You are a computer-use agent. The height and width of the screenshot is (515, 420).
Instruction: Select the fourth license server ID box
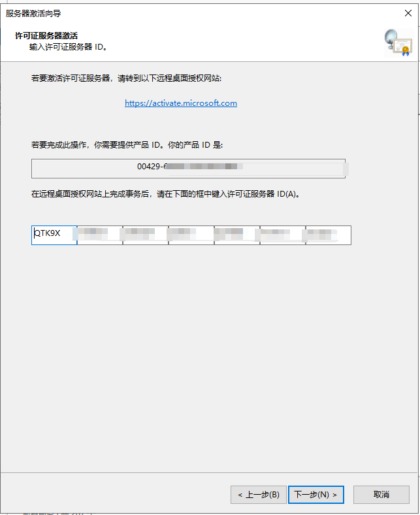[x=191, y=235]
